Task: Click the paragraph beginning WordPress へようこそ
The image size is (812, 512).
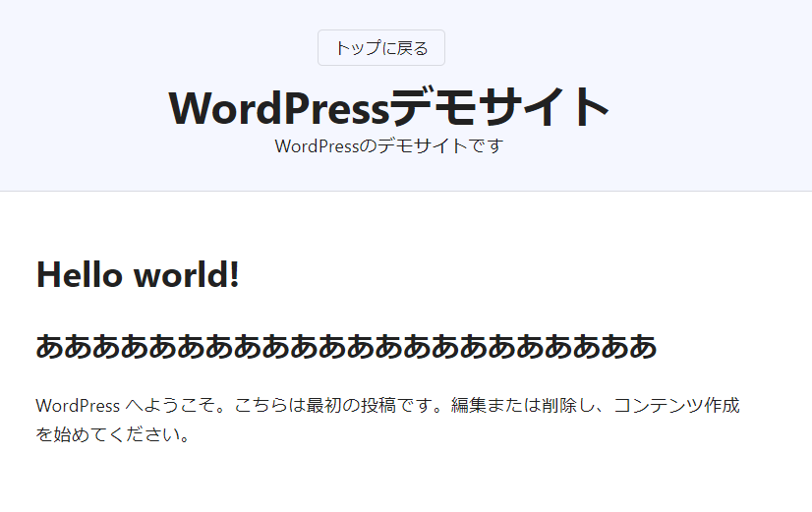Action: tap(387, 406)
